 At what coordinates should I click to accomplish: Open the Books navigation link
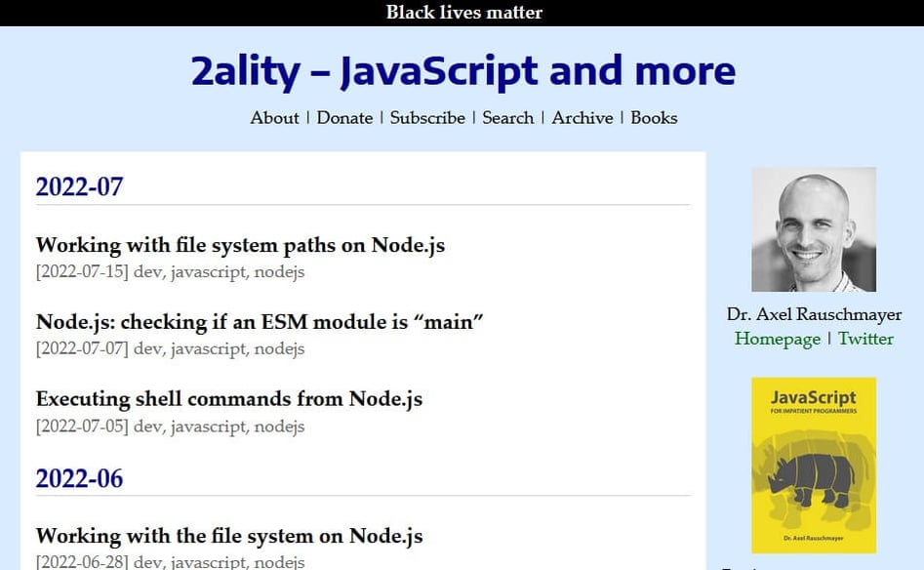pos(654,118)
